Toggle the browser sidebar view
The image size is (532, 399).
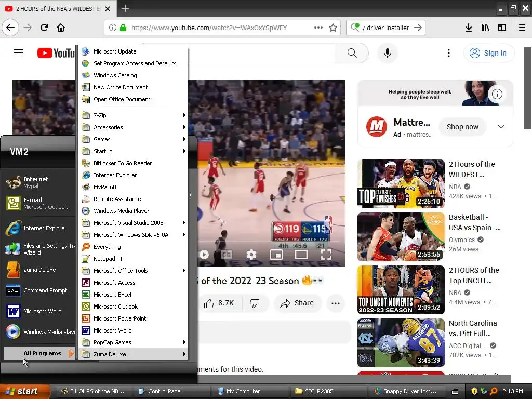pos(502,28)
